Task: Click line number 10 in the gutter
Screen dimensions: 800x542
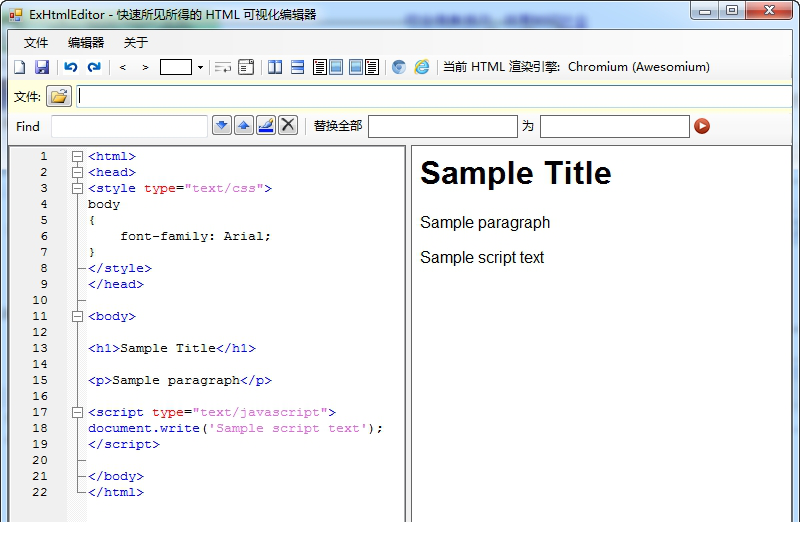Action: [x=40, y=300]
